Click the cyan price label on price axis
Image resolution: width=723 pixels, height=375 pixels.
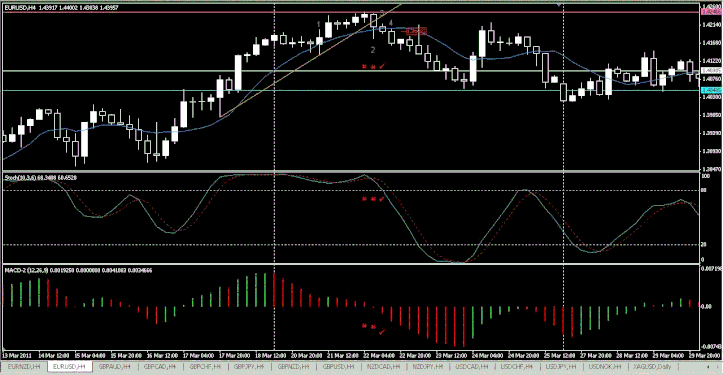[x=711, y=90]
